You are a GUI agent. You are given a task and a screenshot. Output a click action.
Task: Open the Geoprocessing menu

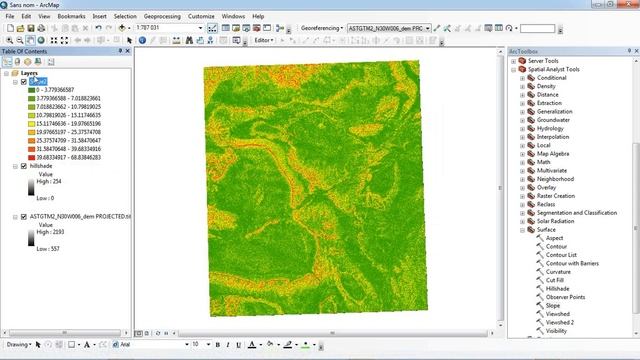pos(162,16)
